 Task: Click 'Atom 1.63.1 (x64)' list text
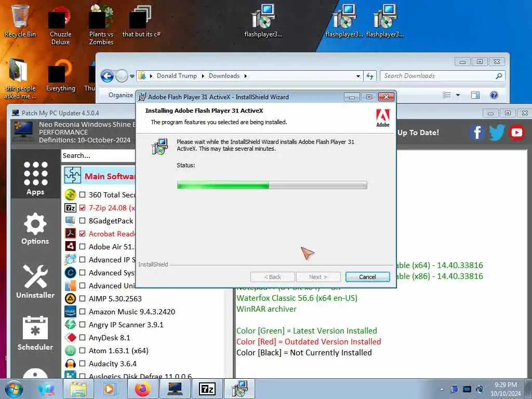pyautogui.click(x=118, y=351)
